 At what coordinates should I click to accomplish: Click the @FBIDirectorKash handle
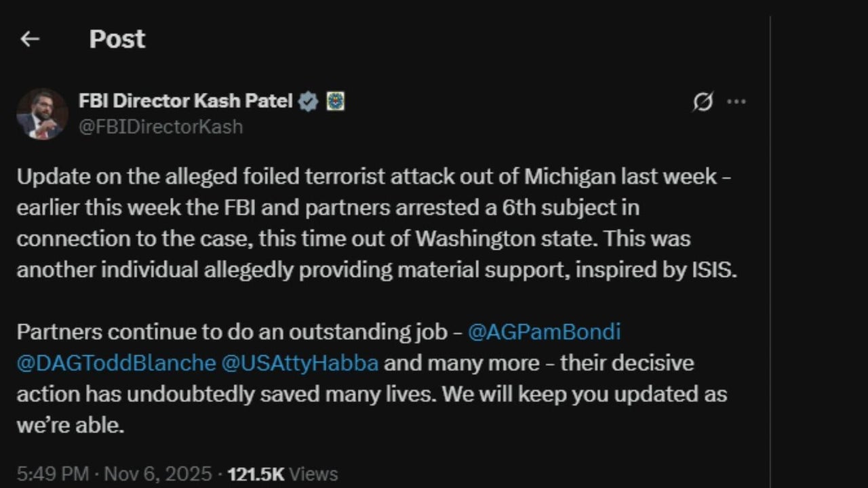click(160, 127)
